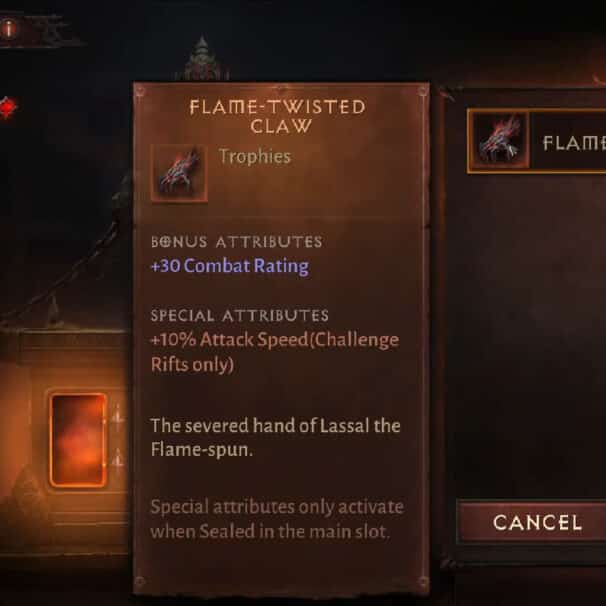
Task: Click the +30 Combat Rating attribute
Action: point(230,266)
